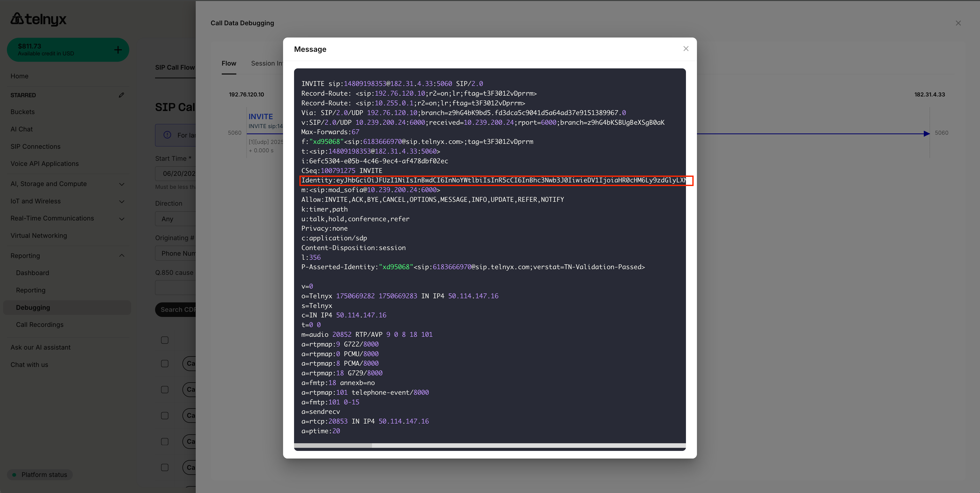Close the Call Data Debugging panel

[958, 23]
